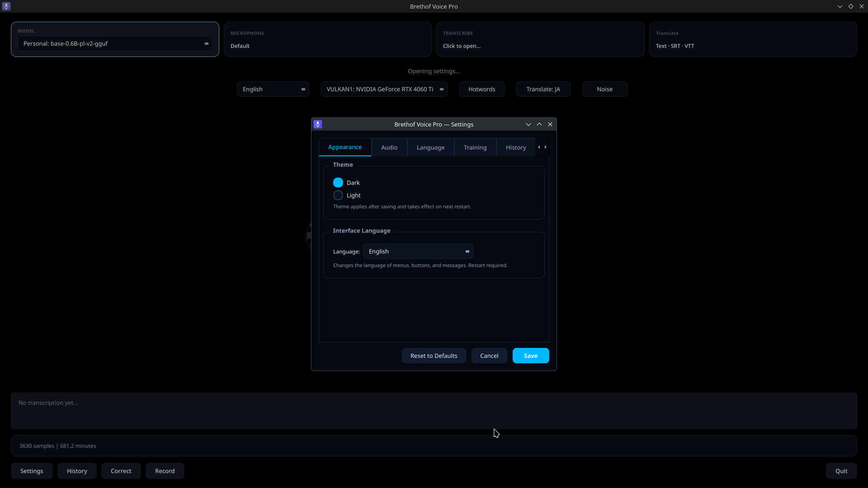
Task: Click the Record button
Action: [165, 471]
